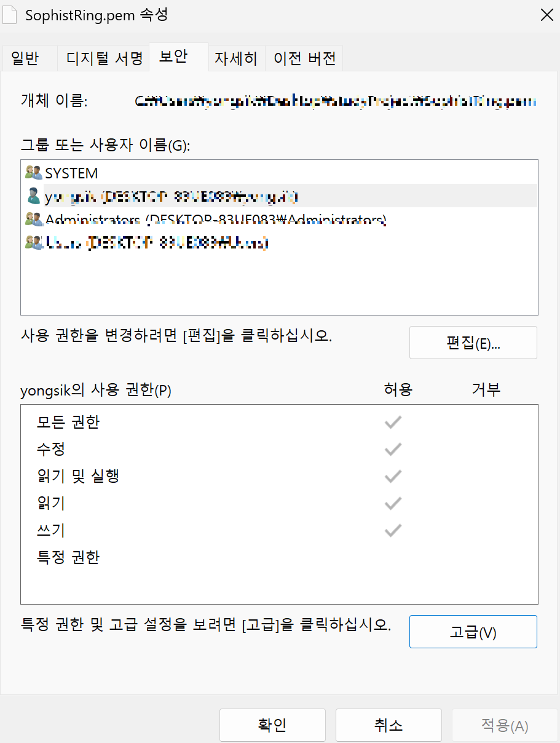This screenshot has height=743, width=560.
Task: Click the Users group icon in list
Action: [x=33, y=242]
